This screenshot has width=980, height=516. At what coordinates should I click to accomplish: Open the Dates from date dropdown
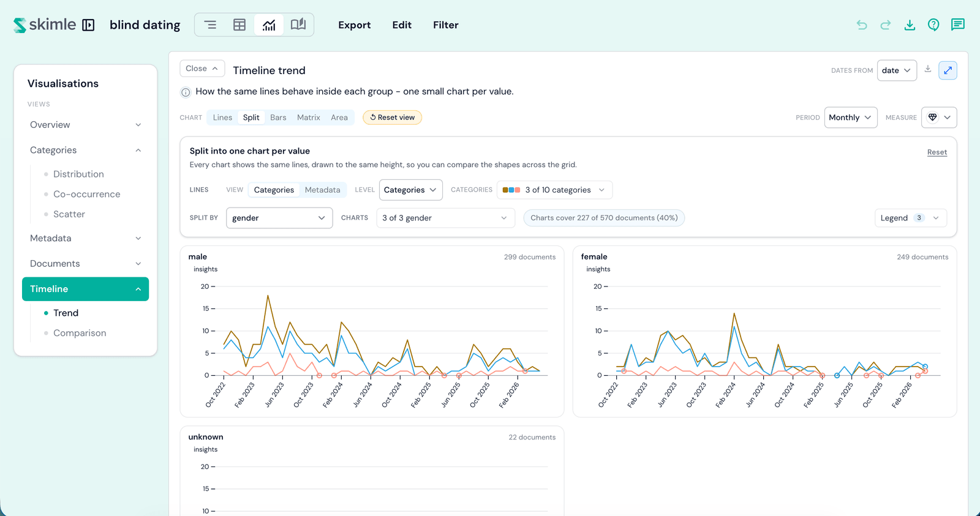tap(897, 70)
